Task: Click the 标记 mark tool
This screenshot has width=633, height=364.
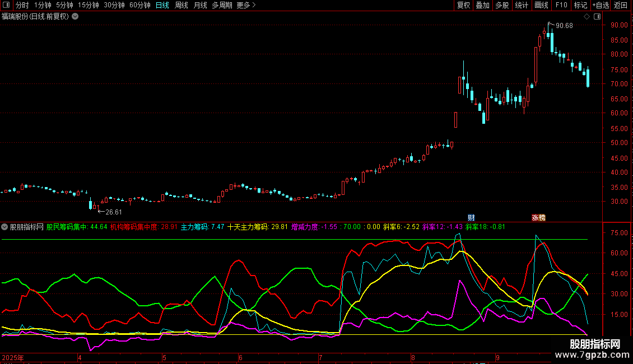Action: 580,6
